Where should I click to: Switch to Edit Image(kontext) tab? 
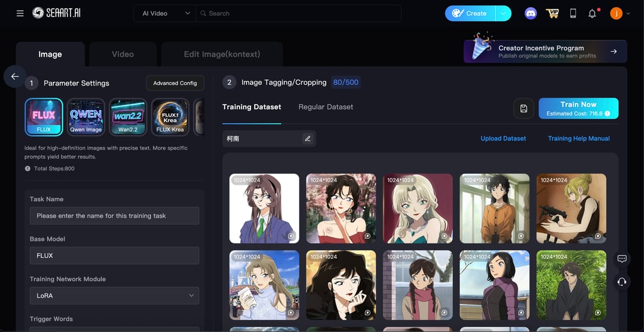222,54
